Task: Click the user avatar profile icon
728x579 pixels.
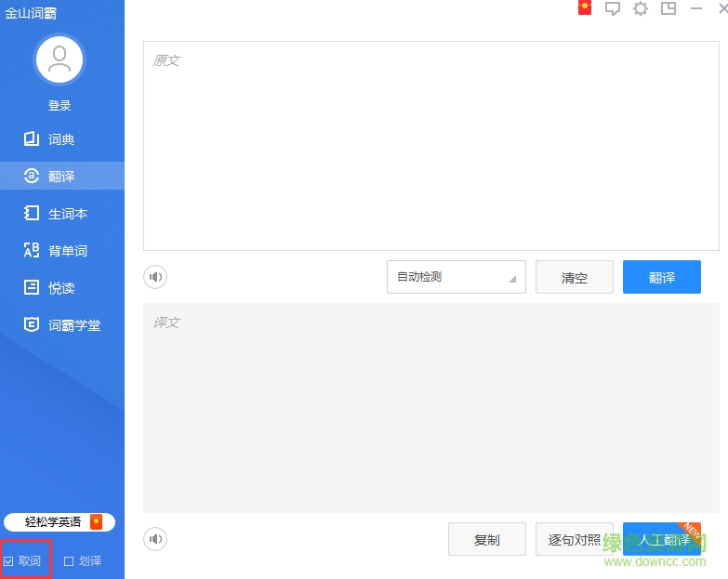Action: pyautogui.click(x=60, y=60)
